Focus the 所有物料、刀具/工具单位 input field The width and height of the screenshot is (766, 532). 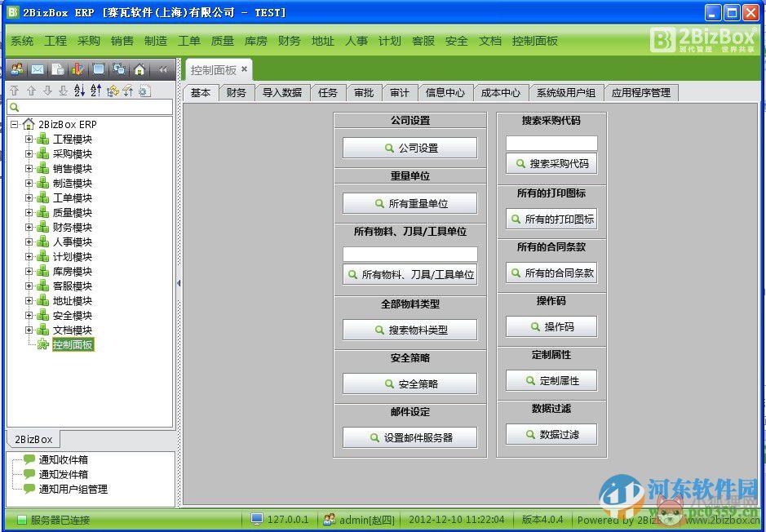[410, 254]
